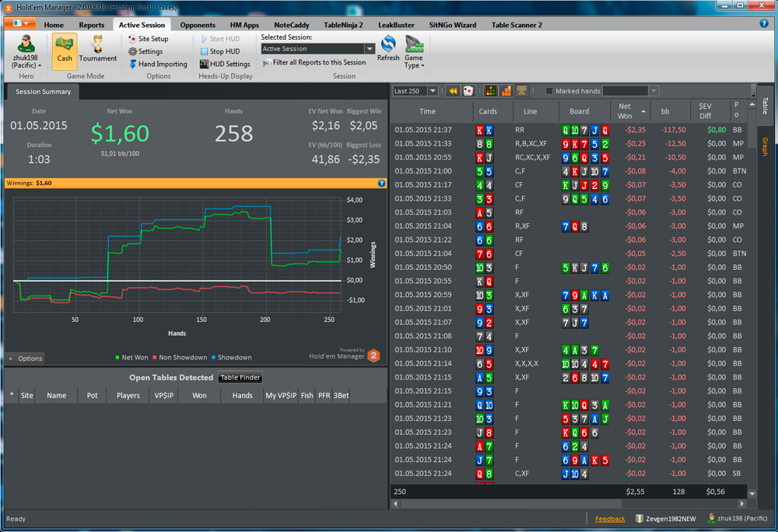Select the hand with line R,B,XC,XF
This screenshot has height=532, width=778.
[568, 144]
